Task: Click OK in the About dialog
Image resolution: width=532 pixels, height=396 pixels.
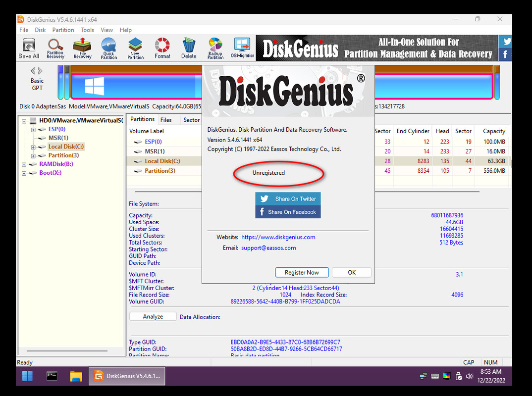Action: (352, 273)
